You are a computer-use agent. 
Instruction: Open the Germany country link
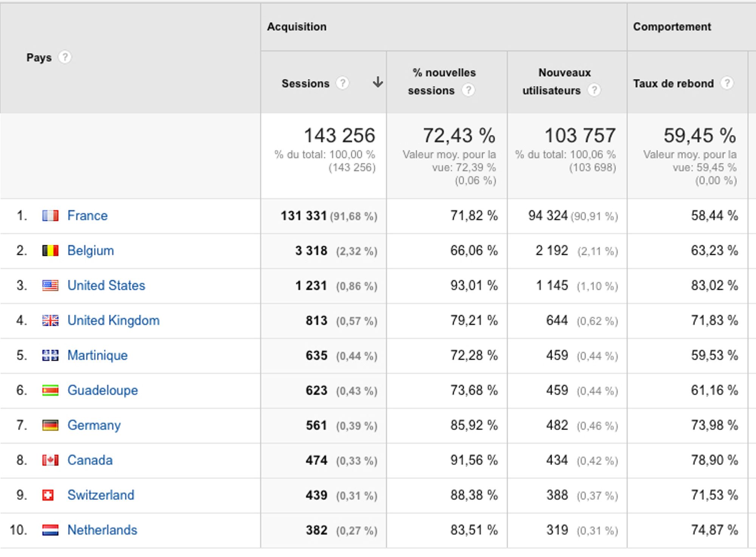click(94, 425)
